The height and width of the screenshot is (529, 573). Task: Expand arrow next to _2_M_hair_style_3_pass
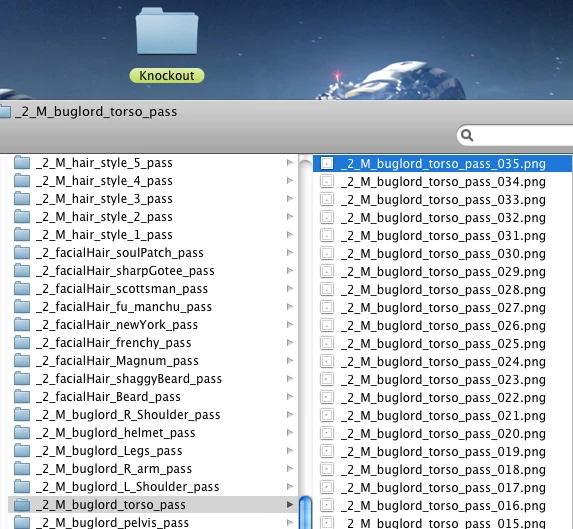coord(290,198)
